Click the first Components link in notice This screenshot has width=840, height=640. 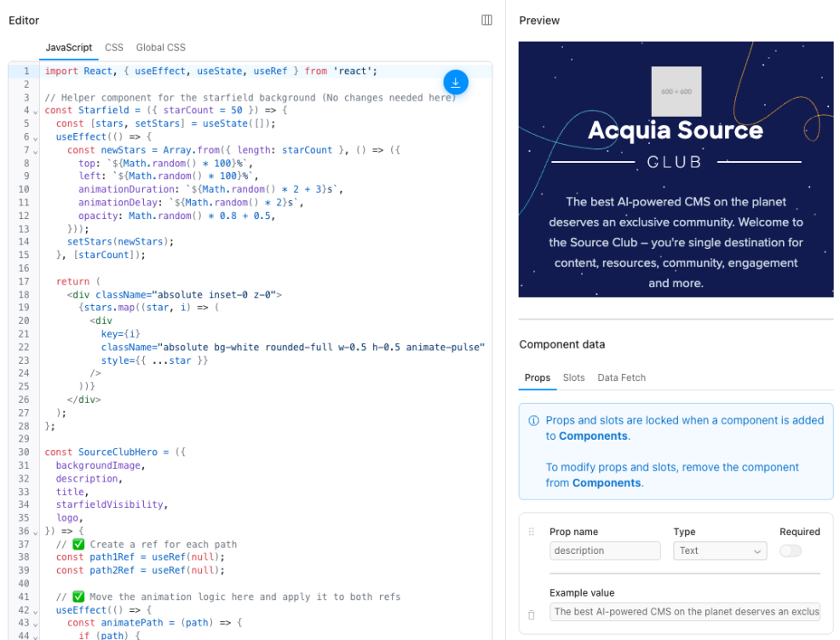point(593,436)
